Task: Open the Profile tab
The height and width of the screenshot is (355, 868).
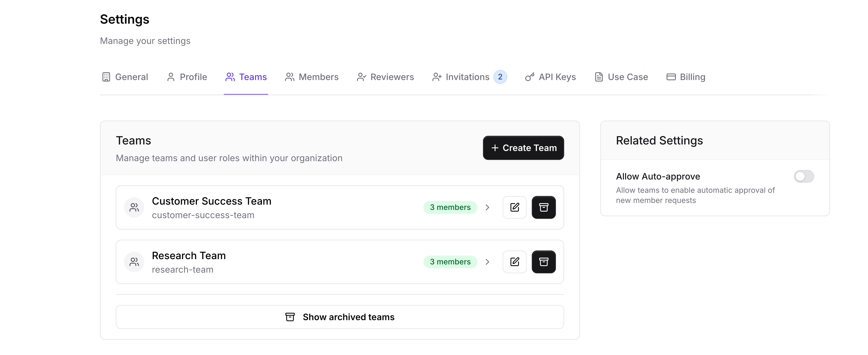Action: [187, 77]
